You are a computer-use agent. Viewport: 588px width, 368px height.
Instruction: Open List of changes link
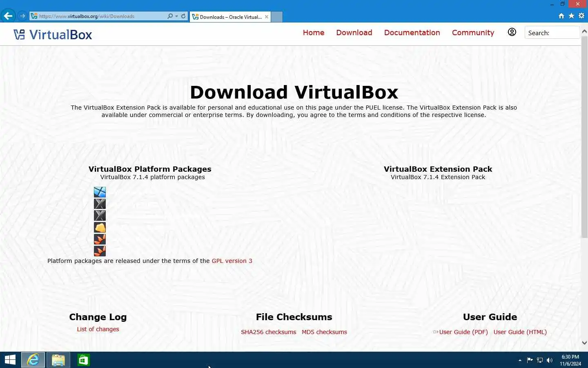click(98, 329)
